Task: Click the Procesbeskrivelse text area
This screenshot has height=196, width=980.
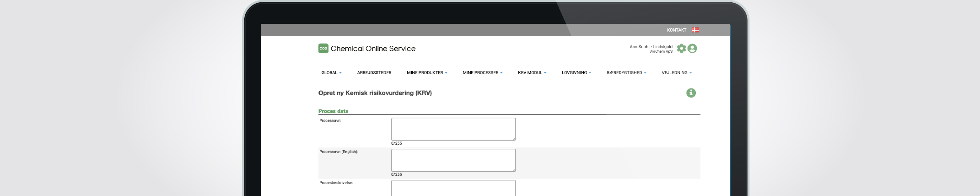Action: (x=453, y=188)
